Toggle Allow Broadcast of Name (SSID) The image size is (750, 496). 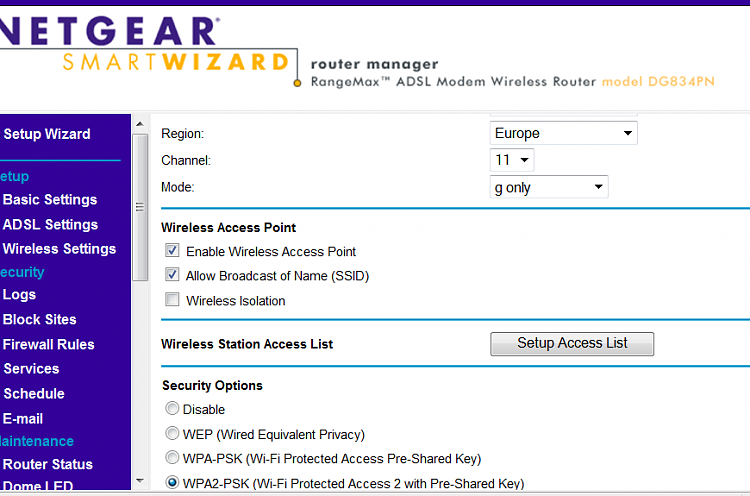[x=172, y=275]
